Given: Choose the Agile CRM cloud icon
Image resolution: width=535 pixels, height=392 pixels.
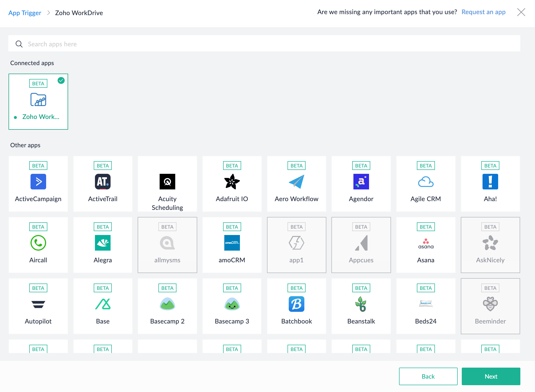Looking at the screenshot, I should click(425, 182).
